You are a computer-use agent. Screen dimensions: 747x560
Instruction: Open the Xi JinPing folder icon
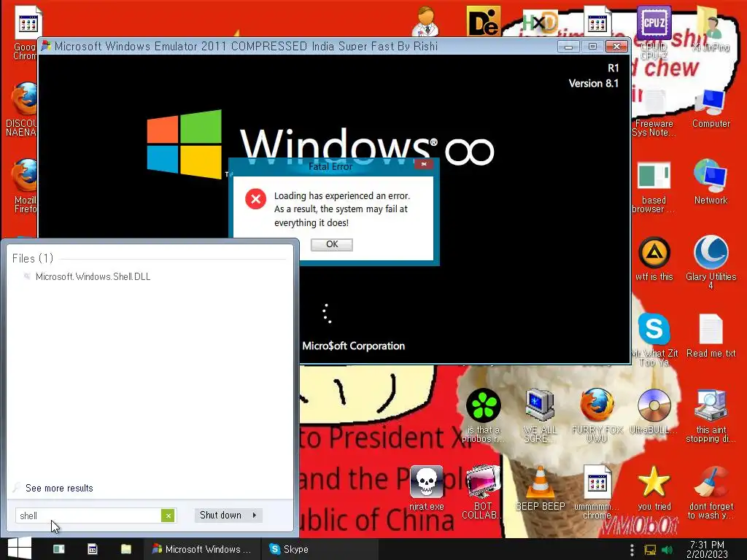pos(711,28)
